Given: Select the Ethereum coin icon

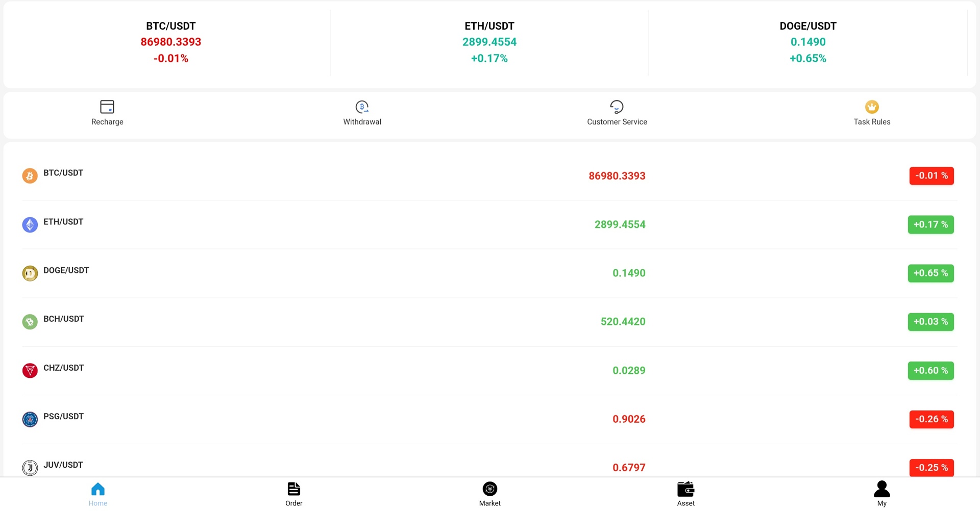Looking at the screenshot, I should [x=30, y=225].
